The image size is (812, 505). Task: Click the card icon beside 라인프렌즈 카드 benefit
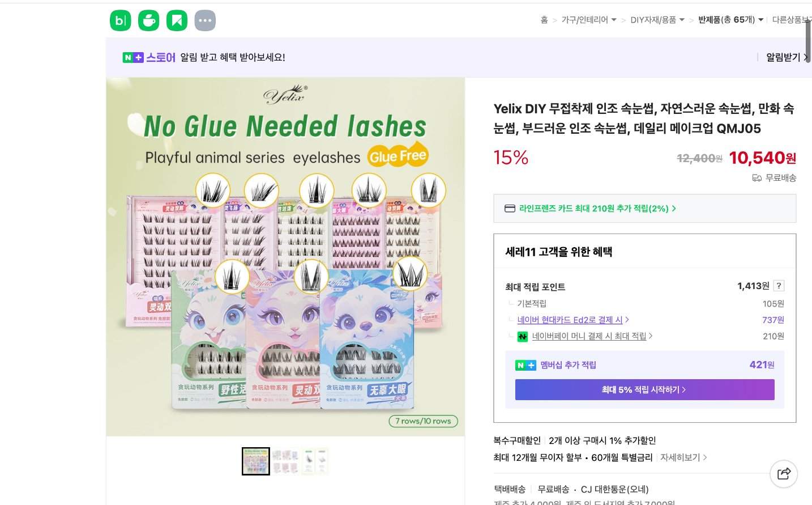510,208
